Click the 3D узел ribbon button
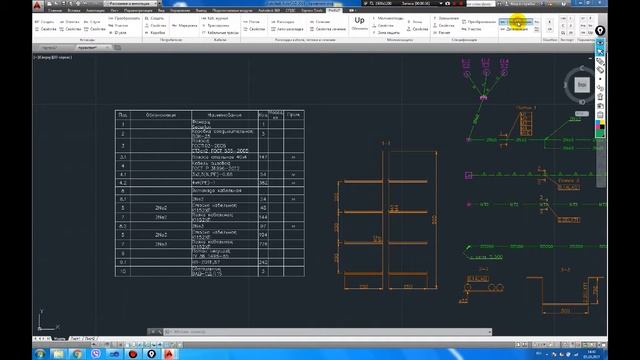The height and width of the screenshot is (360, 640). [118, 32]
